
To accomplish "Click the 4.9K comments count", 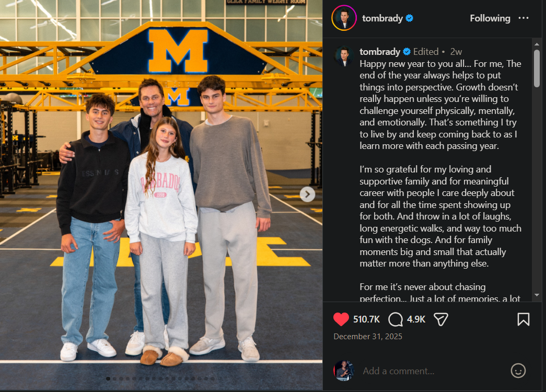I will [x=416, y=319].
